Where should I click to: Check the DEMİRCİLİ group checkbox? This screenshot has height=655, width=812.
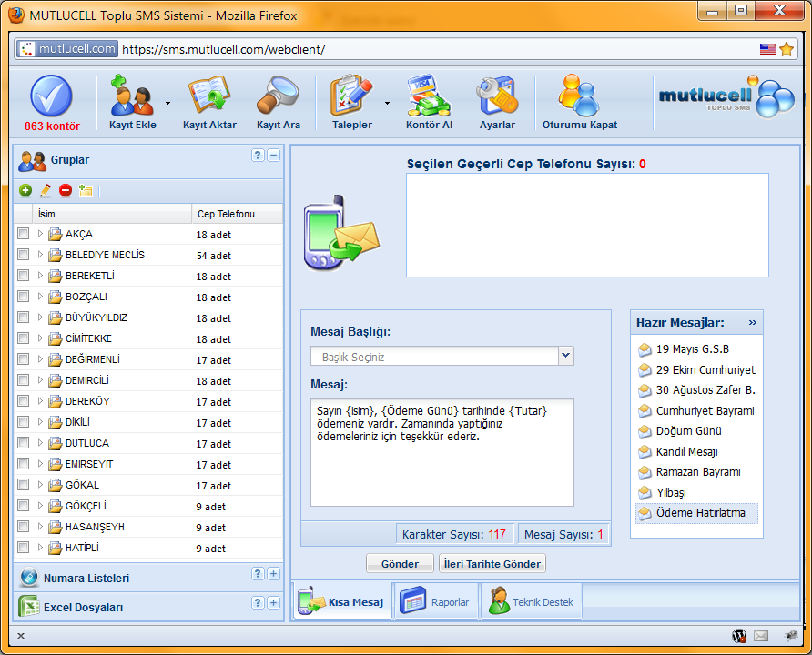[24, 379]
